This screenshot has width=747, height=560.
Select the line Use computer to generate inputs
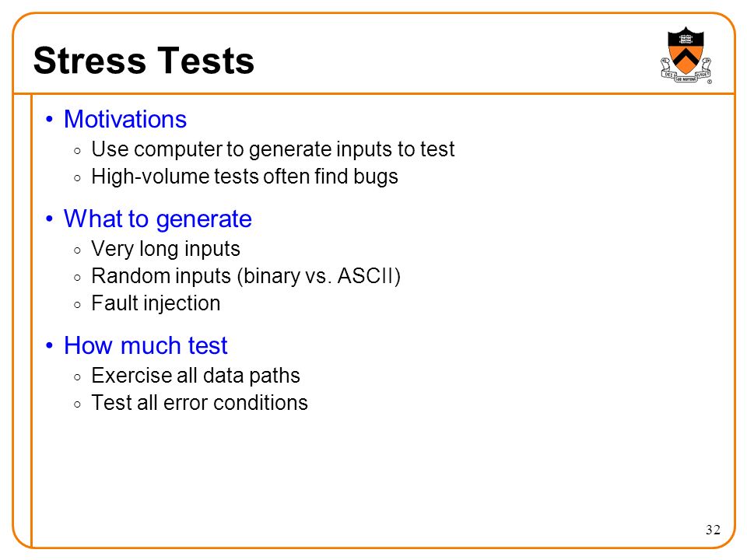[273, 150]
